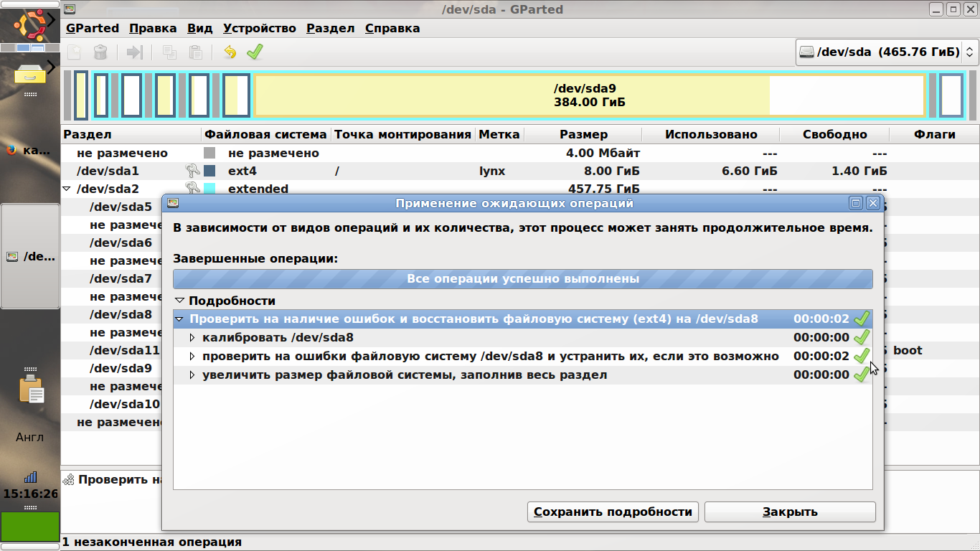Click the Англ keyboard layout indicator

pos(30,437)
